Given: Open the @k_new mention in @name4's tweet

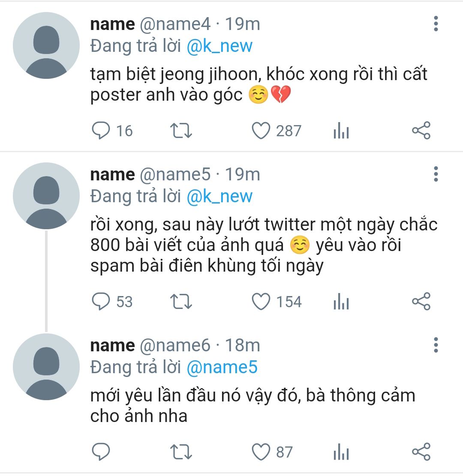Looking at the screenshot, I should click(219, 46).
